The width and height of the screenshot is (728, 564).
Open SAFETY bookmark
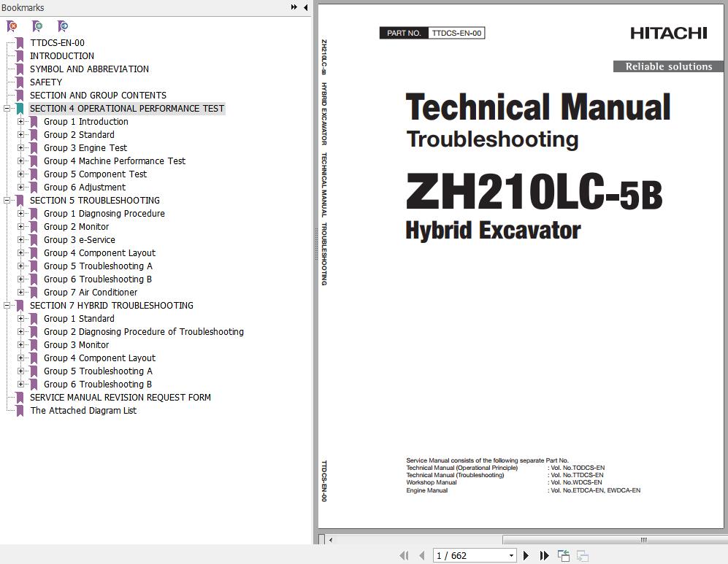[46, 82]
